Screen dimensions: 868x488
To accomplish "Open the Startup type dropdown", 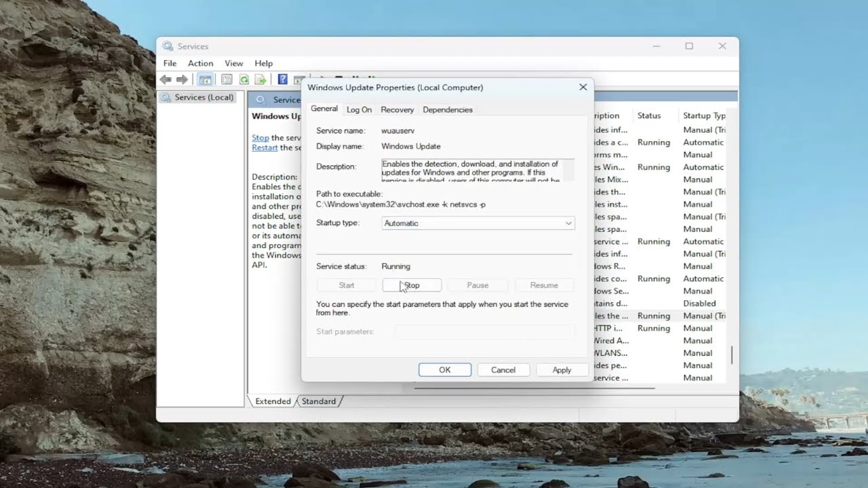I will (477, 223).
